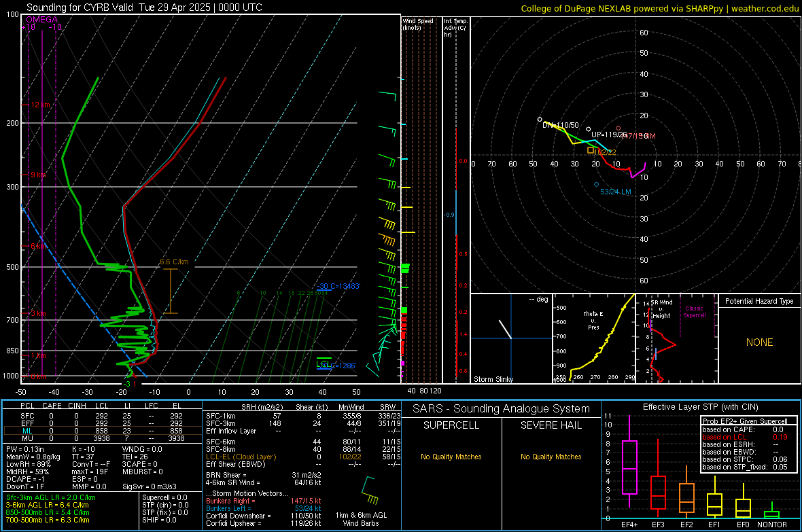Click the SHIP = 0.0 value
Screen dimensions: 802x532
coord(159,520)
